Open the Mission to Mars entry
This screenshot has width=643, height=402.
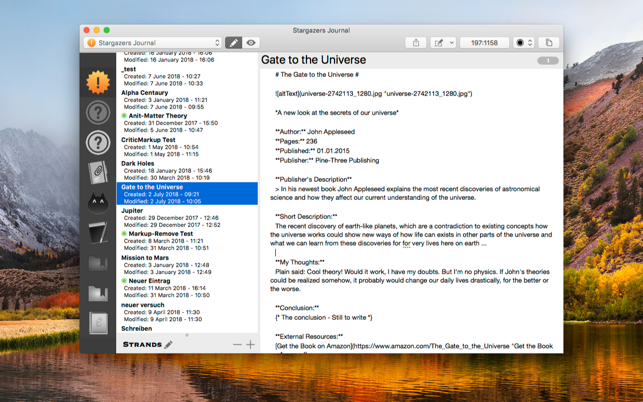(187, 265)
